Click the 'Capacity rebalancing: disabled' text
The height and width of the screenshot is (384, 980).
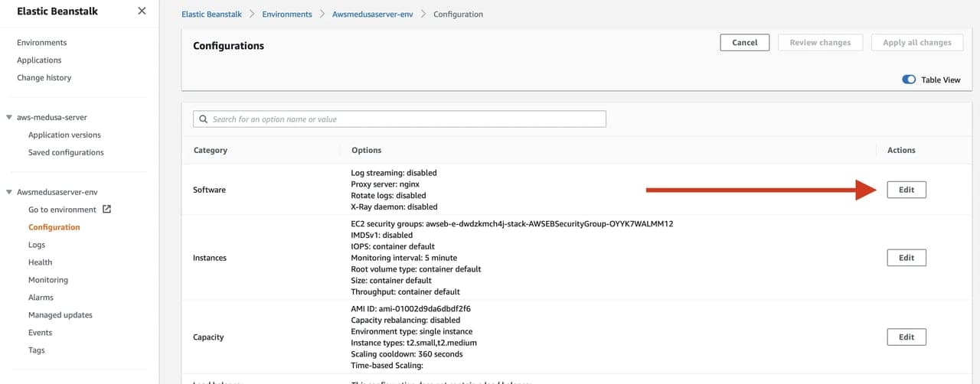[406, 321]
